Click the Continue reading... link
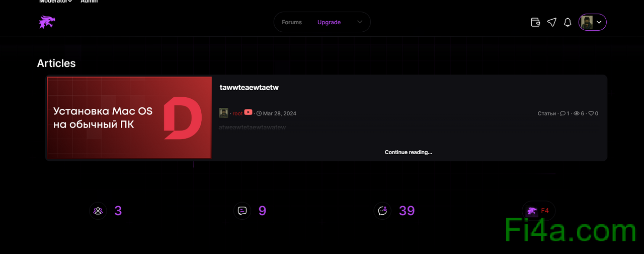 (x=409, y=152)
